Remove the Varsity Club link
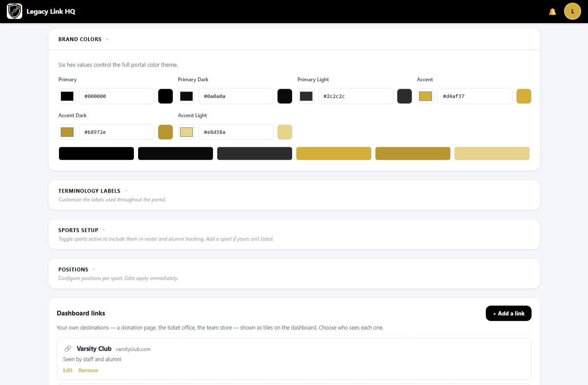This screenshot has width=588, height=385. tap(88, 370)
